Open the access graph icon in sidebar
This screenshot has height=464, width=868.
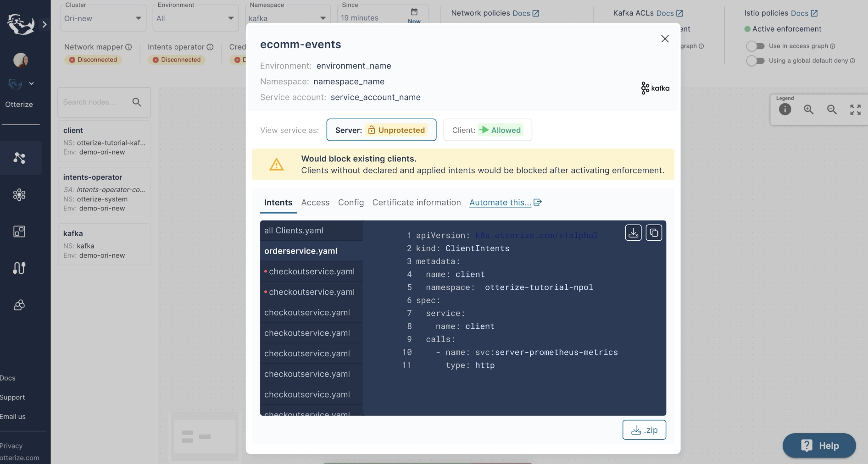19,158
